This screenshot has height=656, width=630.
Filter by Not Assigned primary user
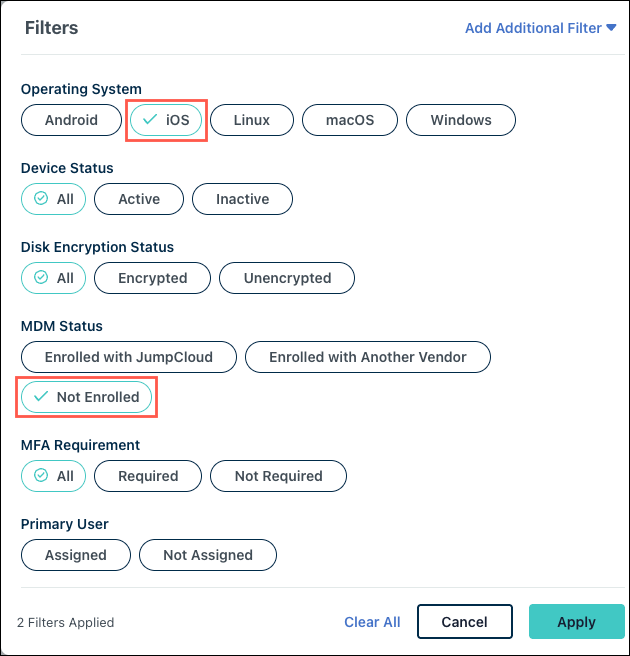(x=207, y=555)
